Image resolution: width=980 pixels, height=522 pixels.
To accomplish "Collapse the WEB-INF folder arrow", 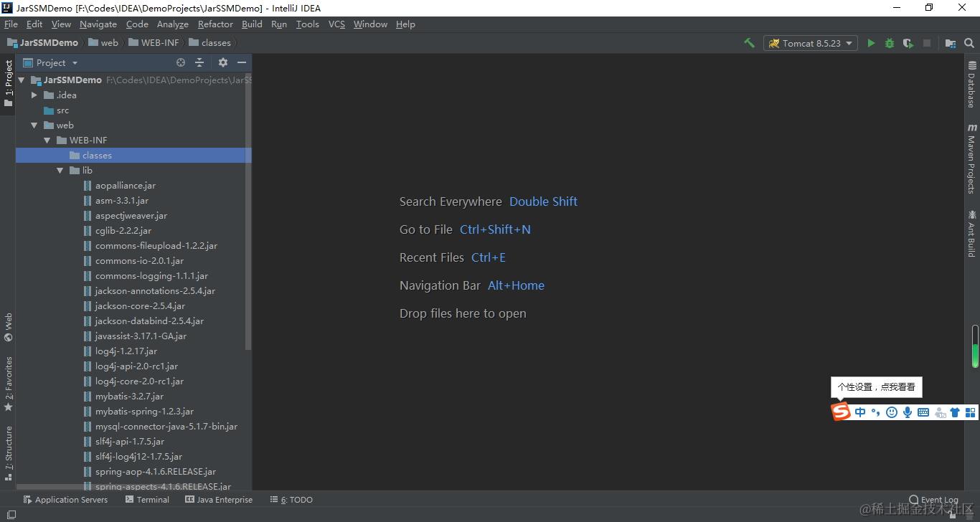I will tap(47, 141).
